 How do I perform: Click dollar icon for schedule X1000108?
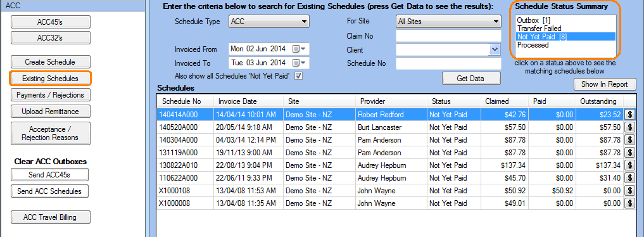629,191
